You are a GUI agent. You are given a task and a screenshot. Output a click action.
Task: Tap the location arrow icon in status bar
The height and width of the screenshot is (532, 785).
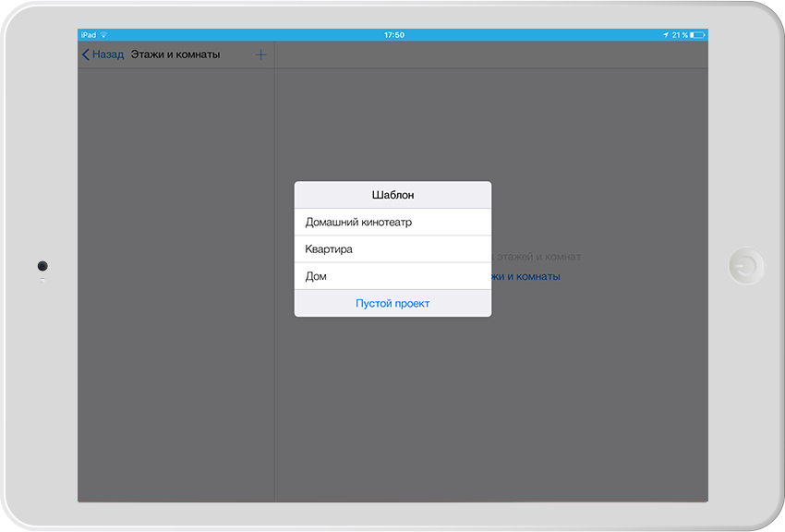pos(665,35)
